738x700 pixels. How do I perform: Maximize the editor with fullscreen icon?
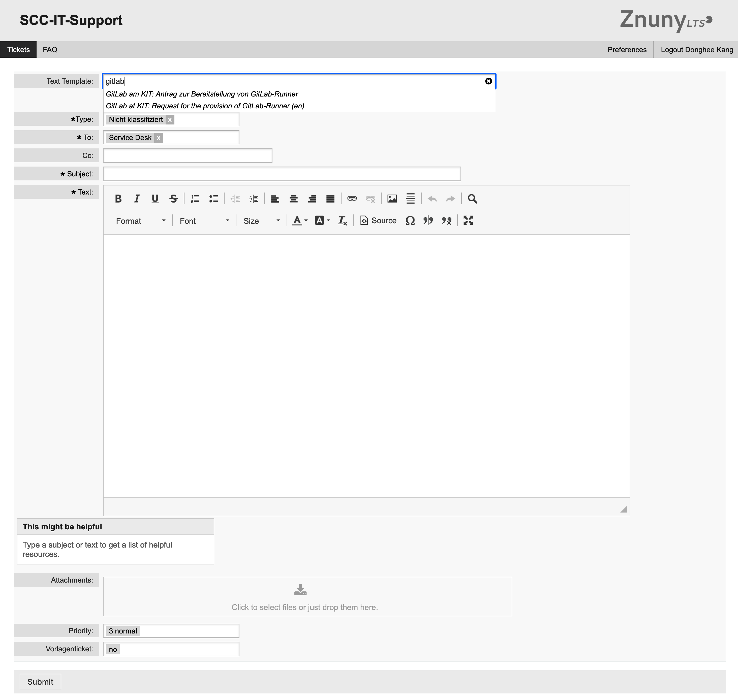pyautogui.click(x=468, y=220)
